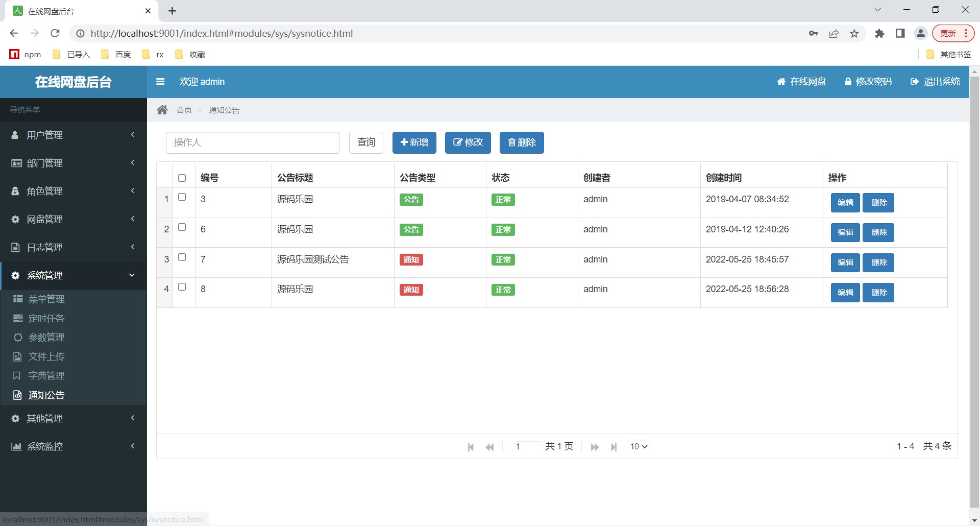
Task: Click the 通知公告 file icon in submenu
Action: pos(17,395)
